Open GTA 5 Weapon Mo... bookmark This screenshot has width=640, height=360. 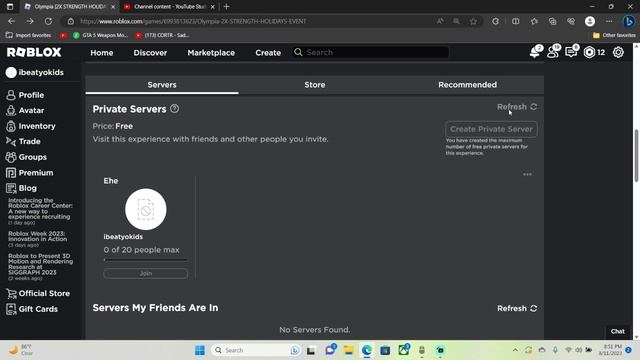pyautogui.click(x=101, y=35)
